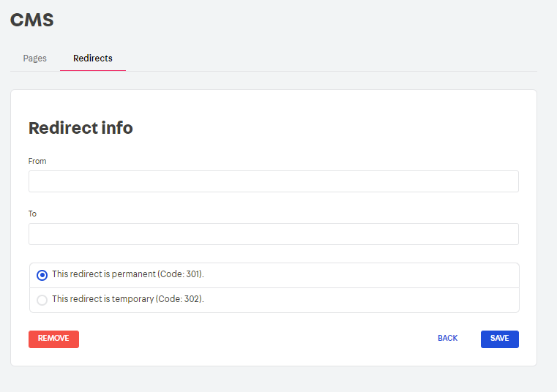
Task: Click the CMS page title
Action: coord(32,20)
